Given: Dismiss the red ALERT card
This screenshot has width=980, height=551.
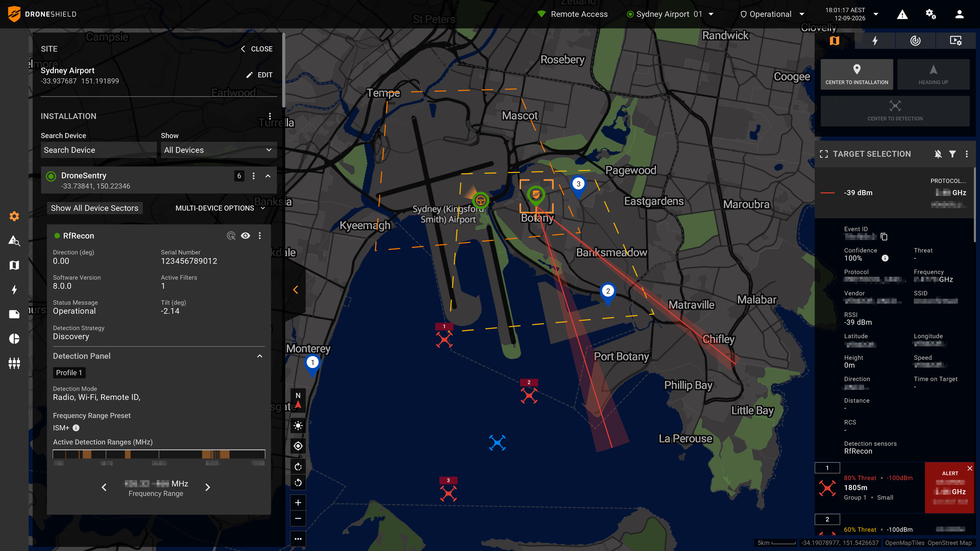Looking at the screenshot, I should point(969,468).
